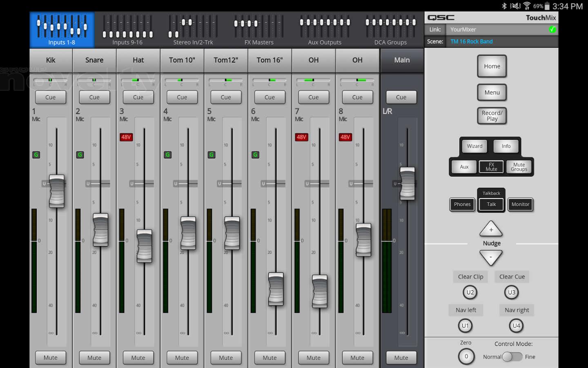This screenshot has height=368, width=588.
Task: Switch to the FX Masters tab
Action: [x=259, y=30]
